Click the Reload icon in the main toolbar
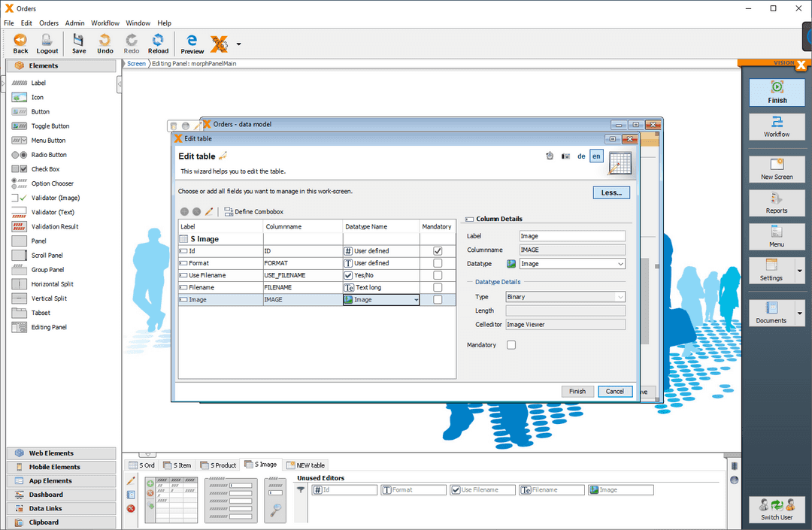The height and width of the screenshot is (530, 812). 158,43
